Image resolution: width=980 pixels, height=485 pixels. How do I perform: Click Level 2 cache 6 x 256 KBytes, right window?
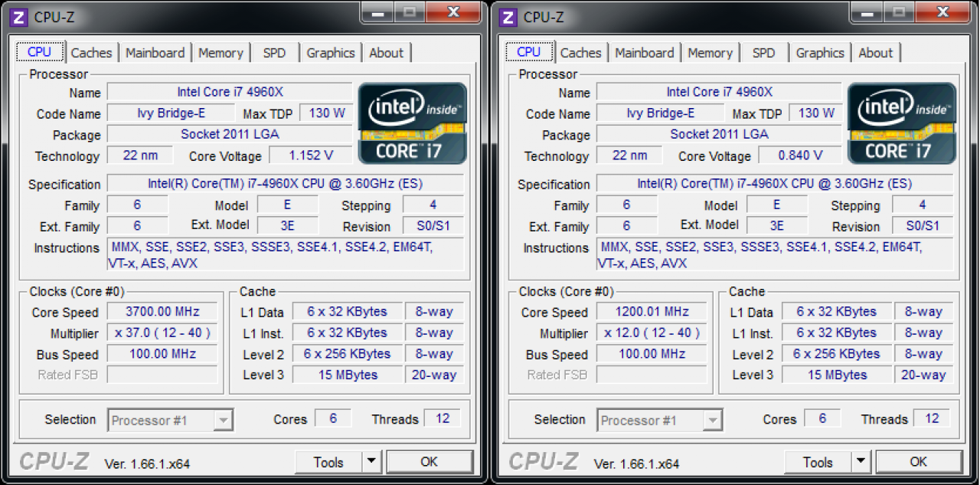pyautogui.click(x=837, y=354)
